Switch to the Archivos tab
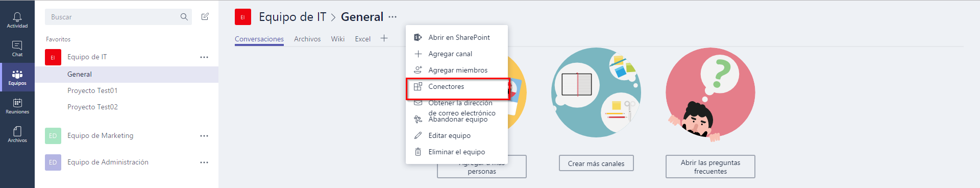This screenshot has width=980, height=188. pyautogui.click(x=307, y=39)
